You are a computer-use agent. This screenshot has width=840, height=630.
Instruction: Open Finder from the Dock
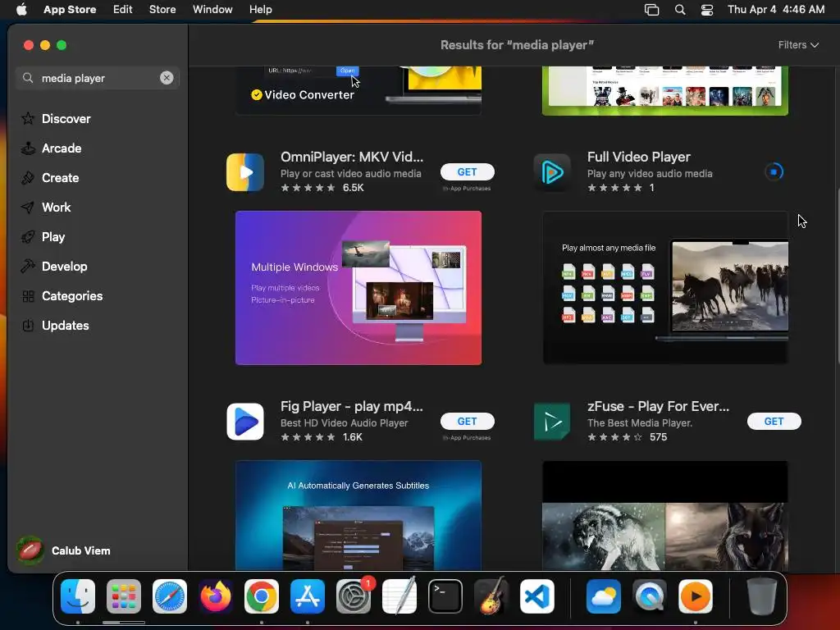78,596
